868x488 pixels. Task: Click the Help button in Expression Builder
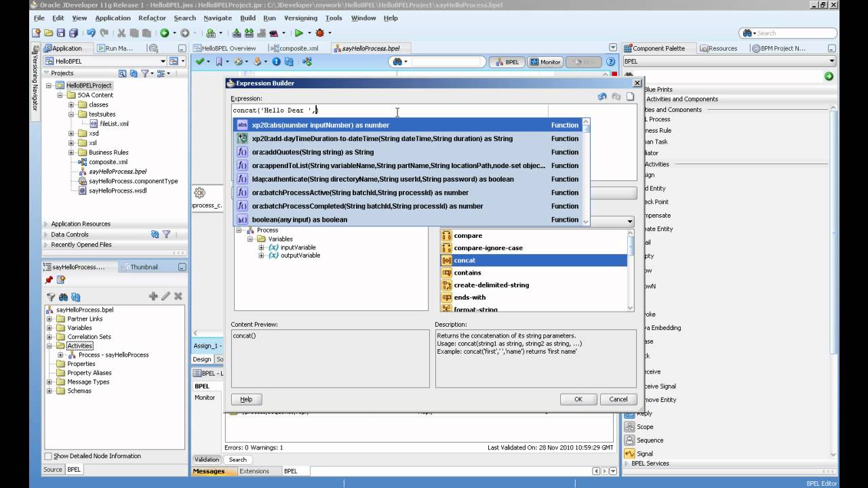coord(246,399)
